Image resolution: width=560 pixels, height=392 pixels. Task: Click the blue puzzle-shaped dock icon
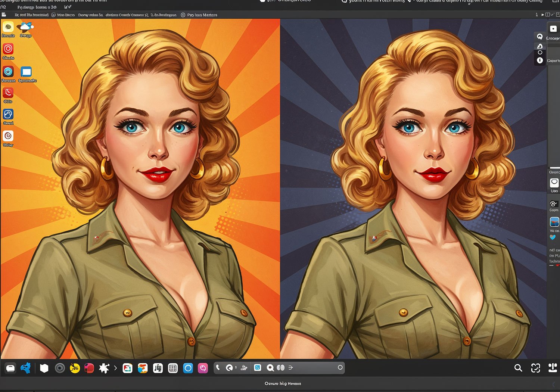[26, 368]
